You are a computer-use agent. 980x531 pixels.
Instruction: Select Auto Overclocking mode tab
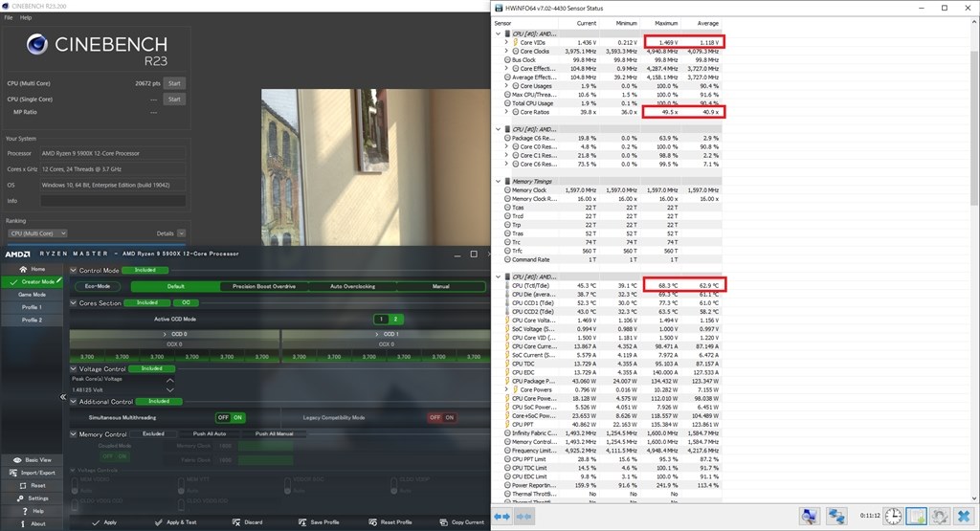tap(352, 286)
